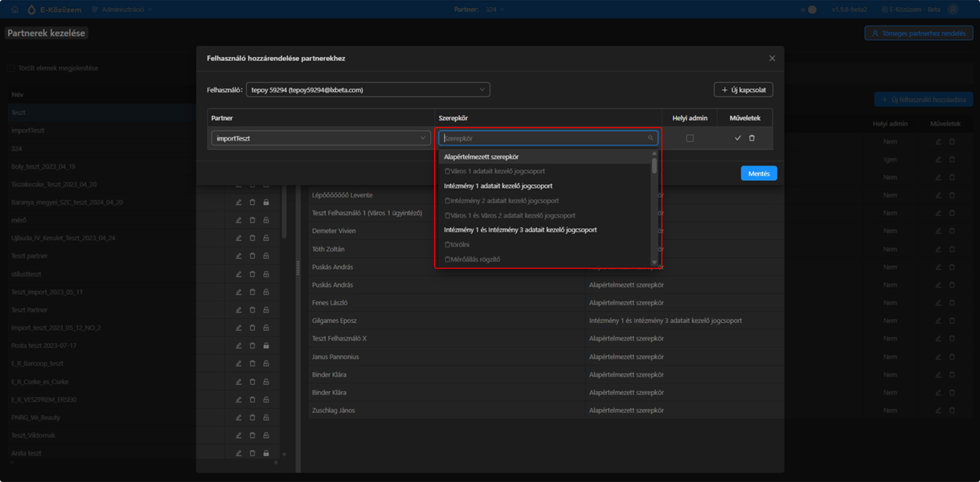
Task: Enable Törölt elemek megjelenítése checkbox
Action: (10, 68)
